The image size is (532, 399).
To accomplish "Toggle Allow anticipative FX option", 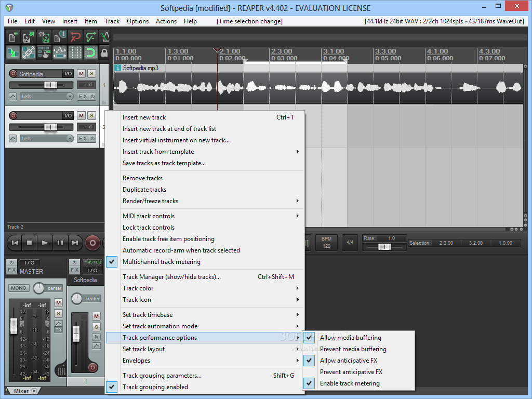I will [x=358, y=361].
